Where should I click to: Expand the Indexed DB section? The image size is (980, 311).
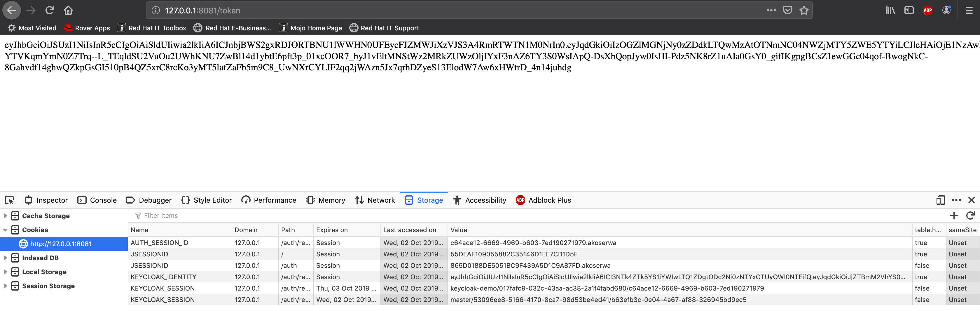click(6, 258)
